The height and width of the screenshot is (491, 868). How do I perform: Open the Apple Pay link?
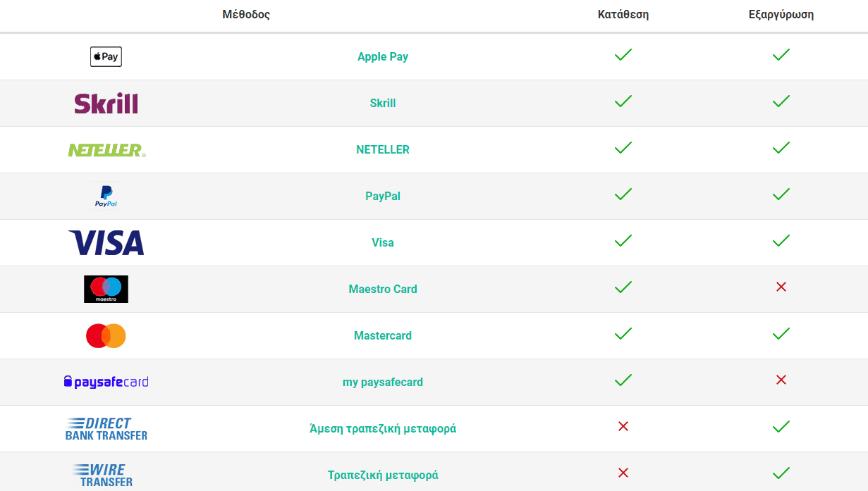pos(383,57)
